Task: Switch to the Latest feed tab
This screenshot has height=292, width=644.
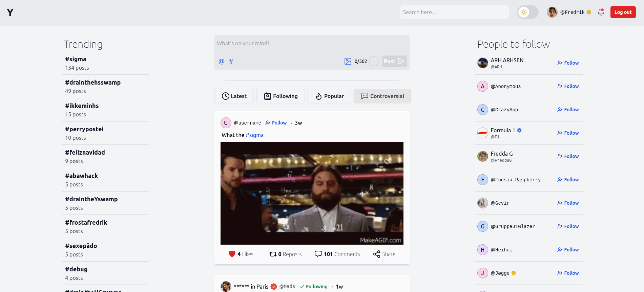Action: tap(234, 96)
